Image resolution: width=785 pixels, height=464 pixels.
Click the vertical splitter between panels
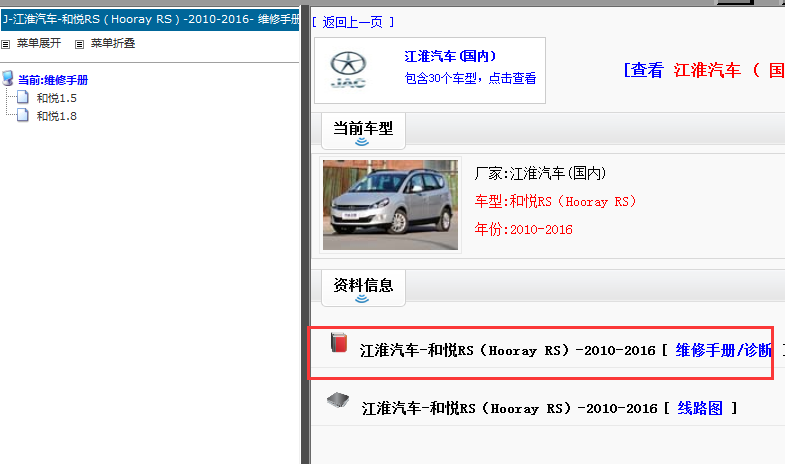305,235
